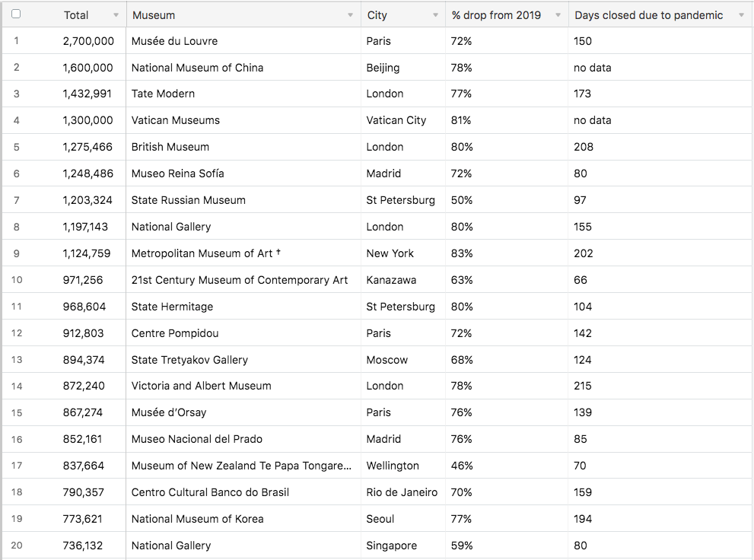Click the Museum column header label
The height and width of the screenshot is (560, 754).
[x=154, y=15]
